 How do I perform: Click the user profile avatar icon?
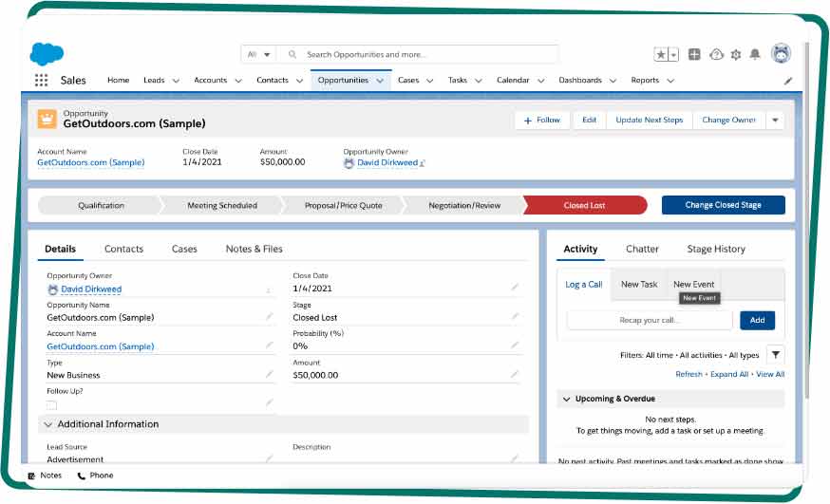coord(781,54)
